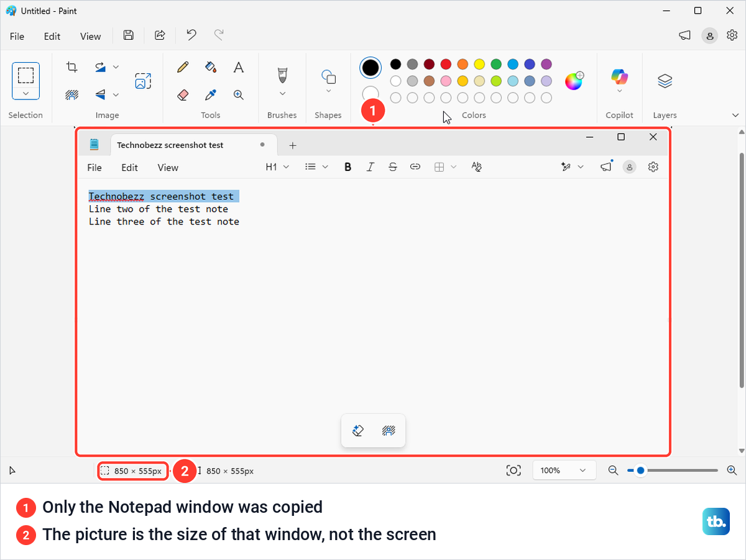Click the Paint account profile icon

(709, 35)
